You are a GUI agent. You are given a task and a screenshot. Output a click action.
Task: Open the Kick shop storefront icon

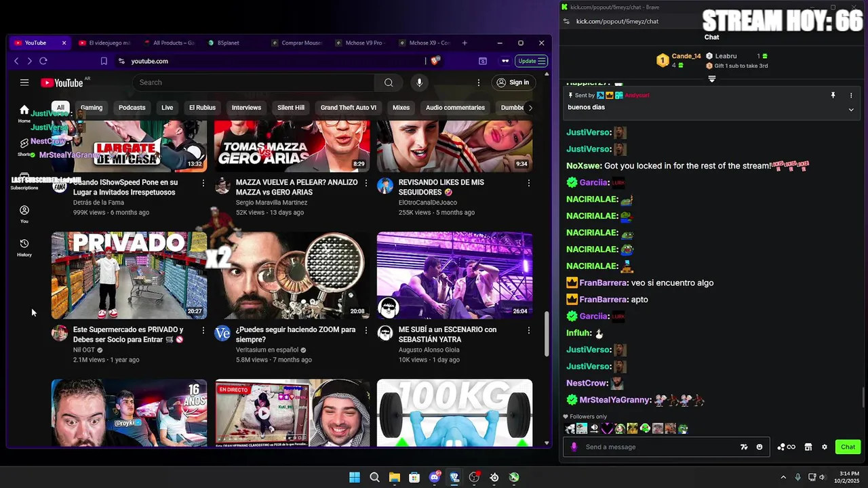click(x=808, y=447)
